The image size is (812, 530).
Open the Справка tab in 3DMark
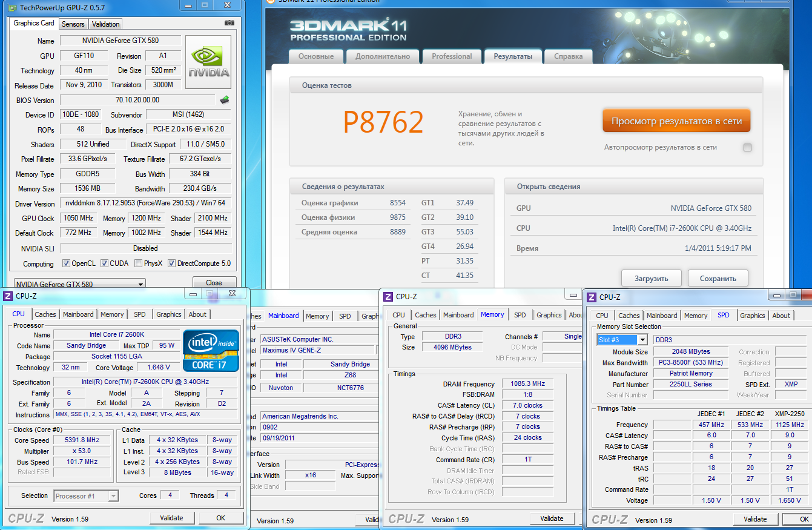pos(569,56)
